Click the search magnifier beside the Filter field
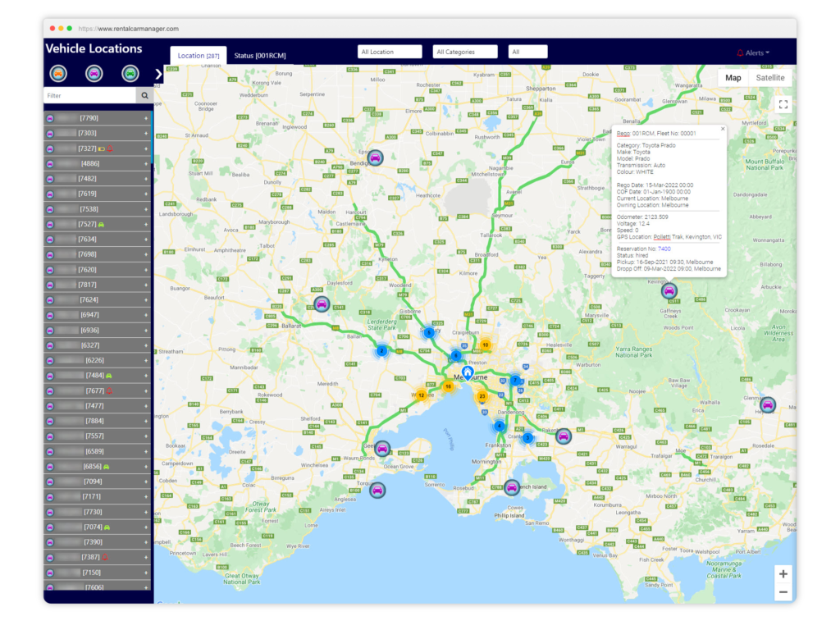Image resolution: width=840 pixels, height=630 pixels. point(144,95)
